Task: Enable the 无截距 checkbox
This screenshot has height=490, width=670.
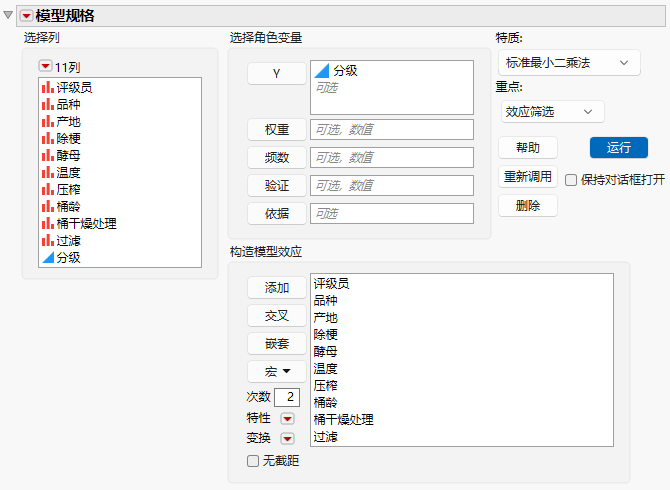Action: pos(253,461)
